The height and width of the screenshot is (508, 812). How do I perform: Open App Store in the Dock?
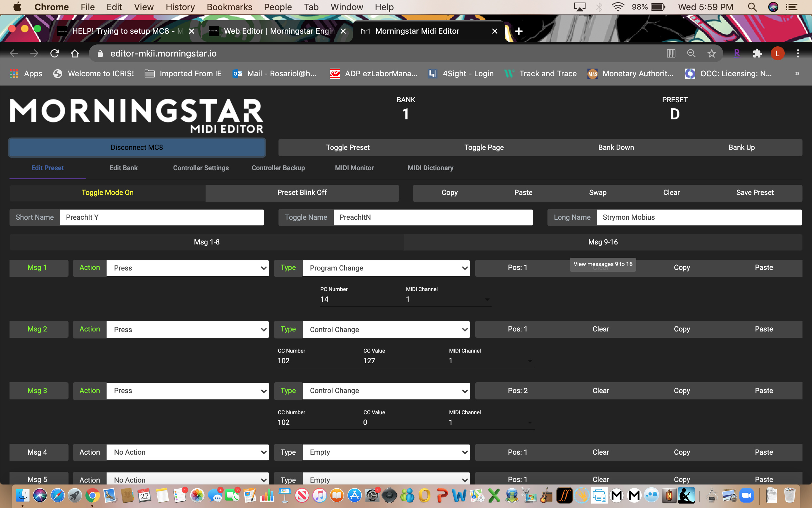pyautogui.click(x=354, y=496)
